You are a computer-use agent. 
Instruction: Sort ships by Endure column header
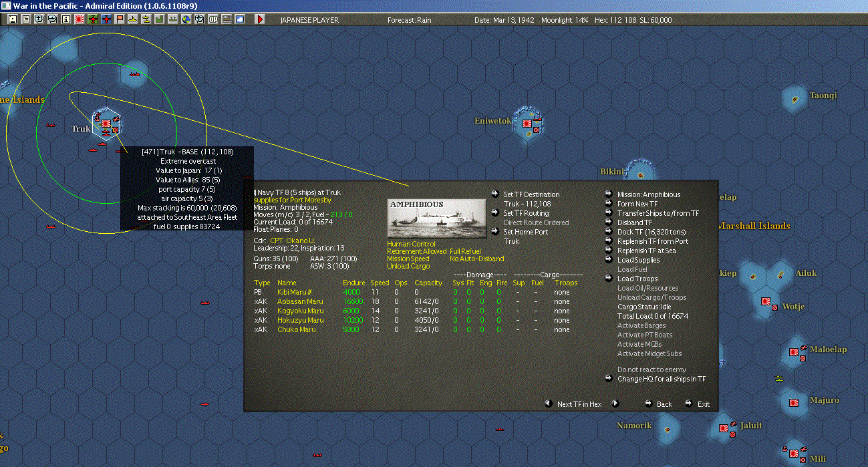tap(354, 283)
